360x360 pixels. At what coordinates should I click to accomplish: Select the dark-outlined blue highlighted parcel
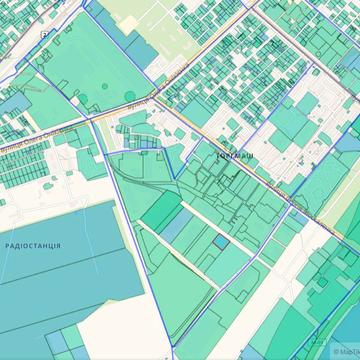[x=221, y=242]
